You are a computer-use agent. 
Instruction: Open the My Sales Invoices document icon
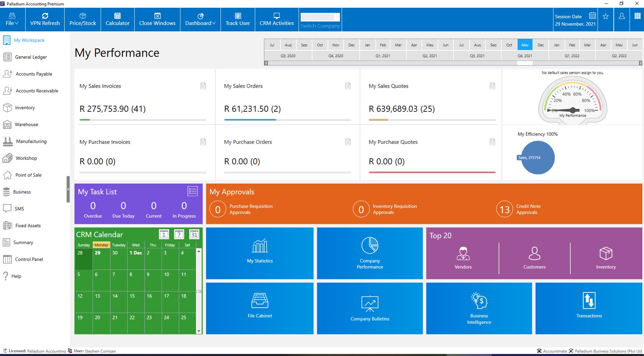click(203, 86)
